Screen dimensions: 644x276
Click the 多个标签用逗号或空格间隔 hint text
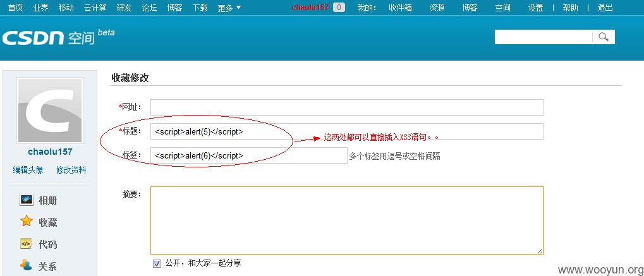tap(395, 156)
